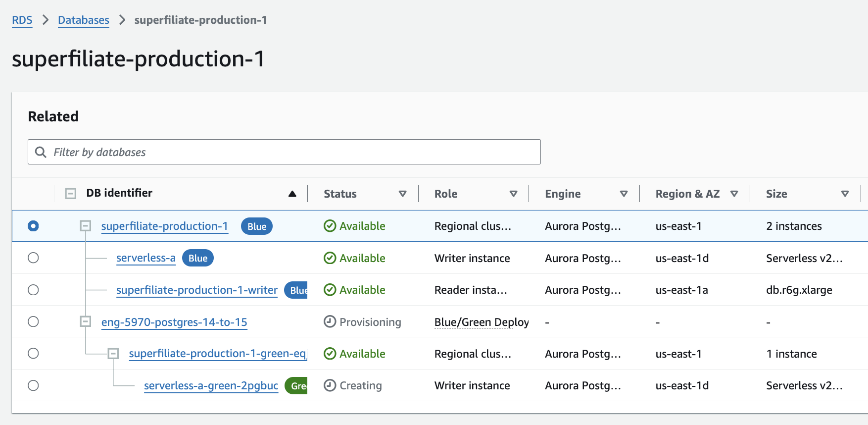868x425 pixels.
Task: Click the Green badge on serverless-a-green-2pgbuc
Action: [x=296, y=386]
